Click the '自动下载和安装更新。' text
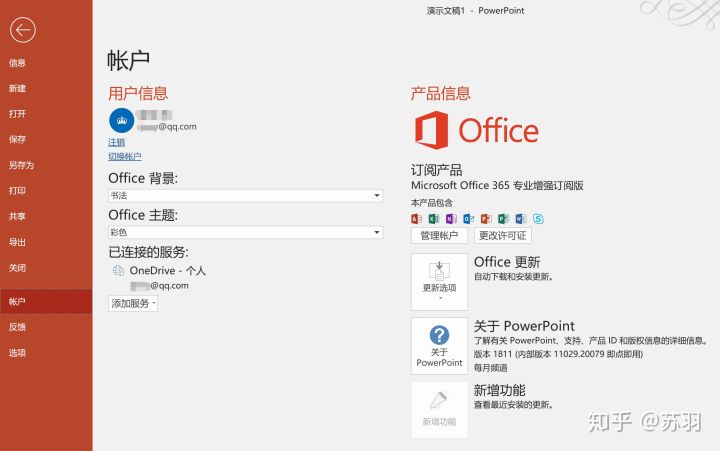Image resolution: width=720 pixels, height=451 pixels. coord(514,277)
